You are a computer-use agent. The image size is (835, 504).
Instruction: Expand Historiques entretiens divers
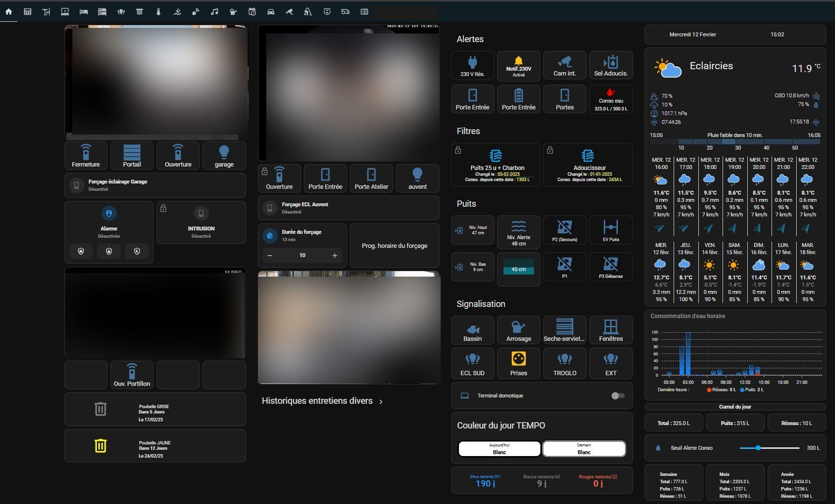pyautogui.click(x=322, y=401)
